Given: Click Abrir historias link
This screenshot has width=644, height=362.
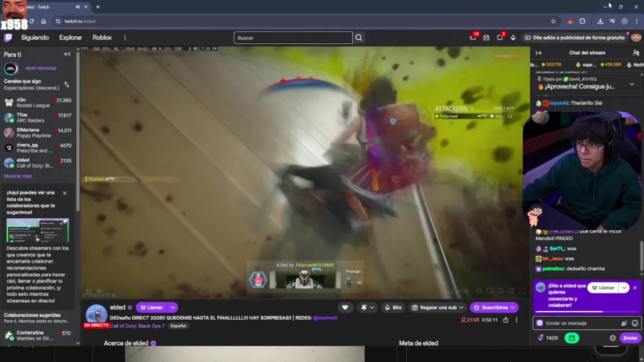Looking at the screenshot, I should 41,68.
